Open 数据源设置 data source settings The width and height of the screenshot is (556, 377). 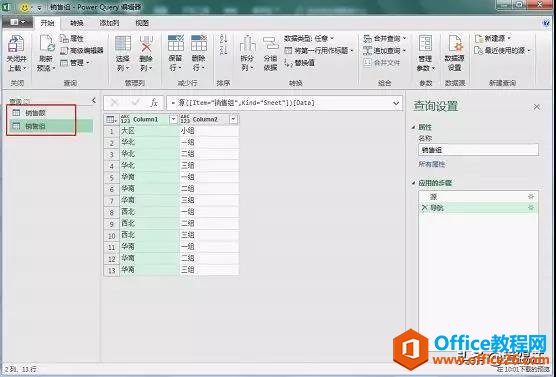coord(455,53)
